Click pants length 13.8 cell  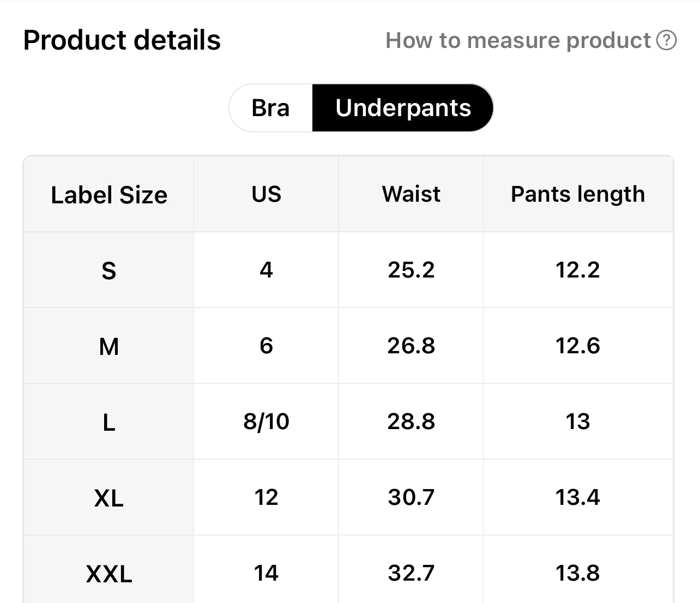tap(578, 573)
